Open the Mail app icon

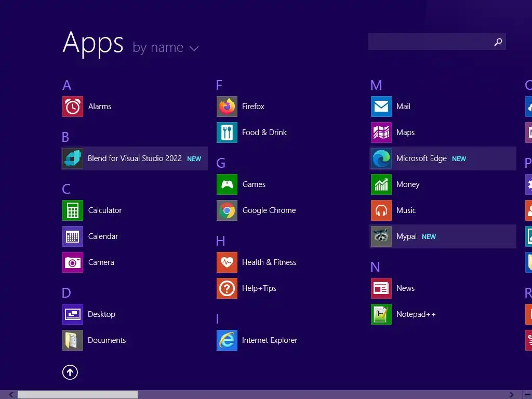pos(381,107)
